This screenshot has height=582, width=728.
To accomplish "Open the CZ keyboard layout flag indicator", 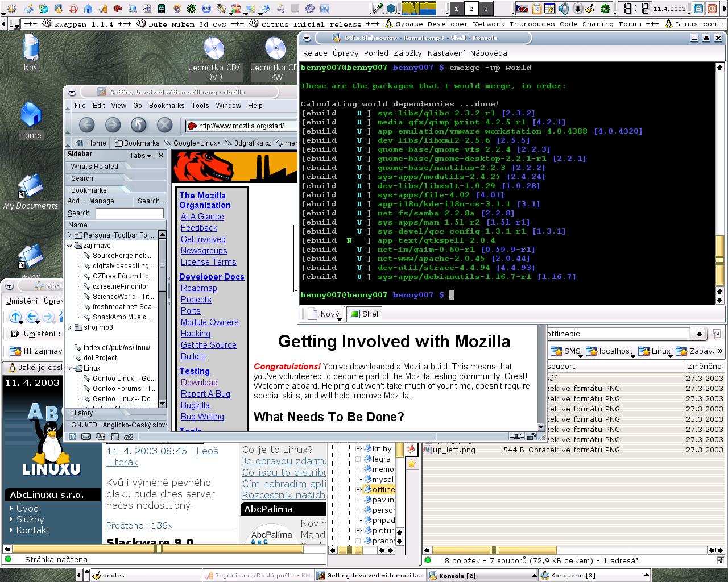I will coord(522,9).
